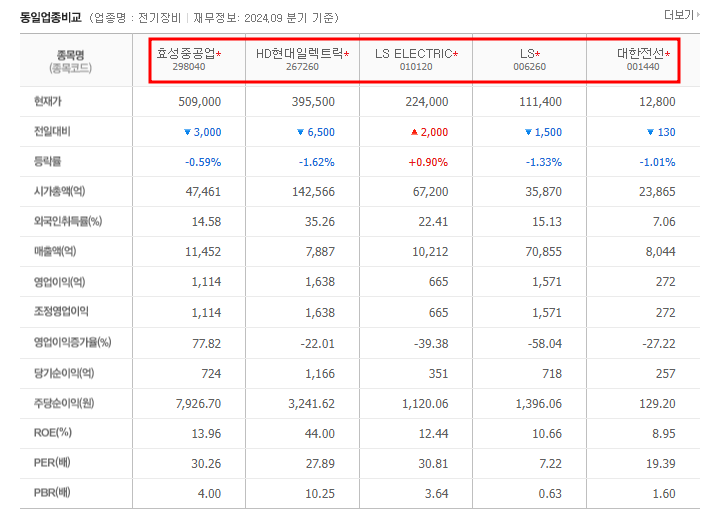Click net income value 1,166
The height and width of the screenshot is (516, 709).
click(x=320, y=374)
